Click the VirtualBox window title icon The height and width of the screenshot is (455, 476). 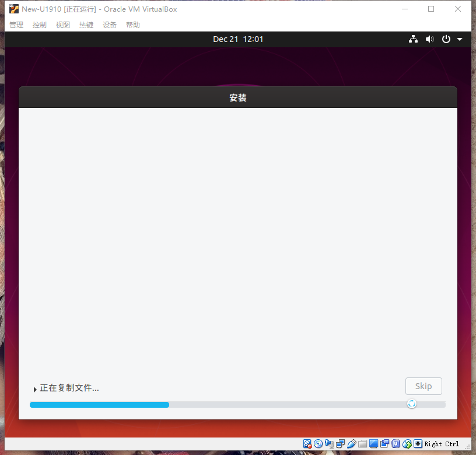click(13, 9)
